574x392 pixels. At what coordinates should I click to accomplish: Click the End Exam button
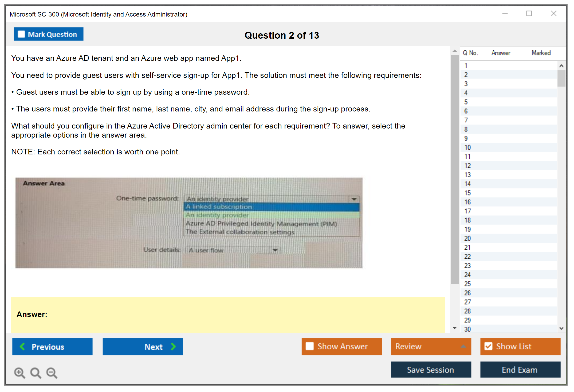click(x=520, y=370)
